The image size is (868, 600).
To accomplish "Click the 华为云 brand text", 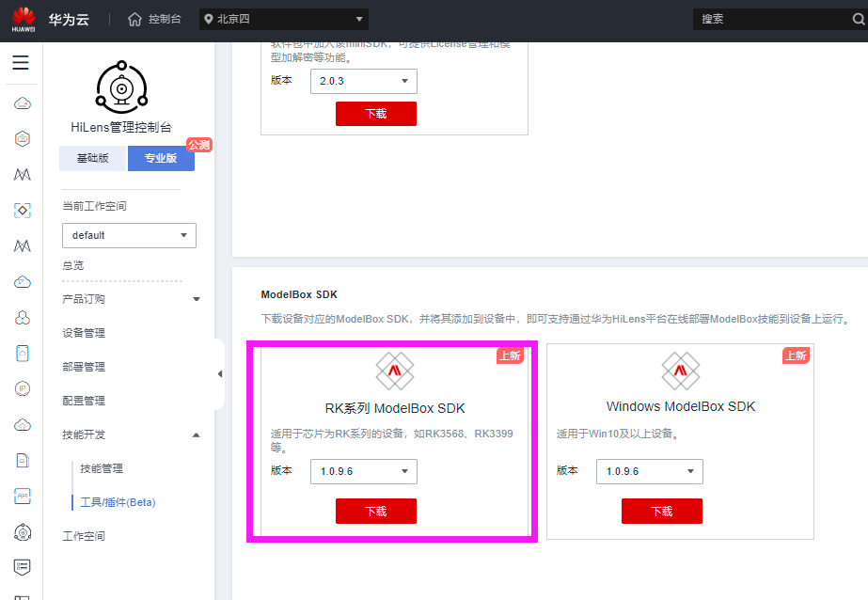I will coord(69,20).
